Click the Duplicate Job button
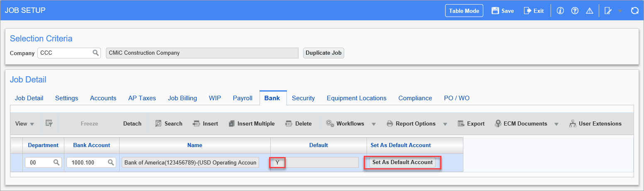 point(324,53)
